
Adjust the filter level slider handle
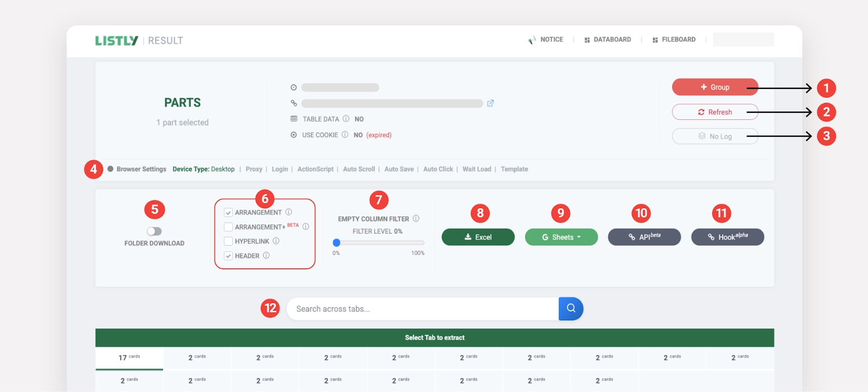tap(337, 242)
